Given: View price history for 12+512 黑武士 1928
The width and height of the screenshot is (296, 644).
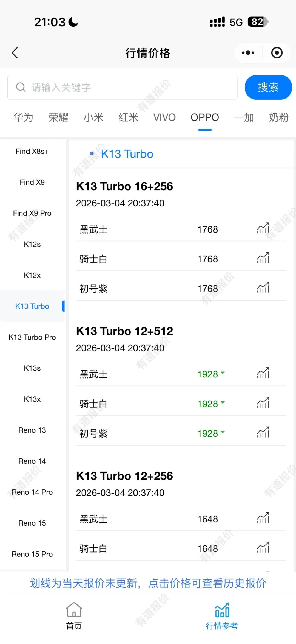Looking at the screenshot, I should click(207, 374).
